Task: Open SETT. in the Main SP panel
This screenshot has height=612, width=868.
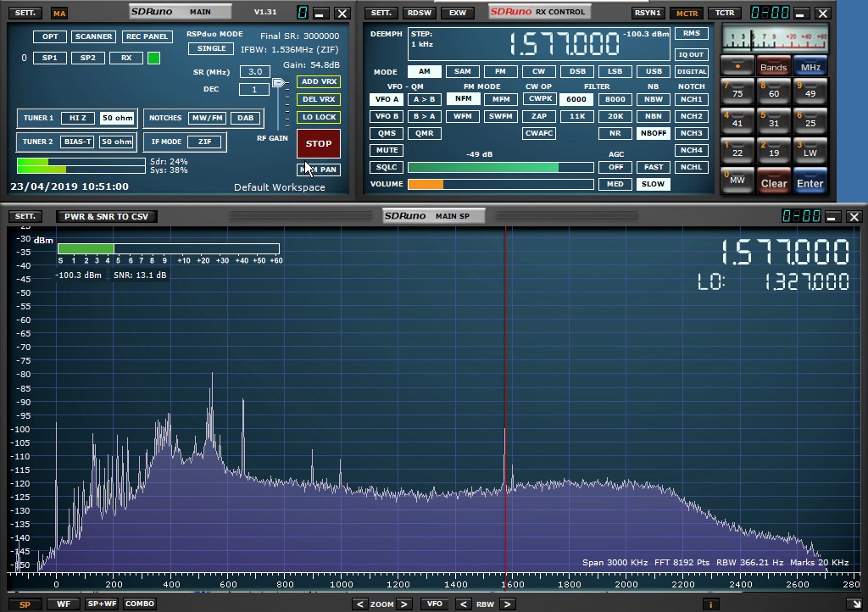Action: pyautogui.click(x=25, y=216)
